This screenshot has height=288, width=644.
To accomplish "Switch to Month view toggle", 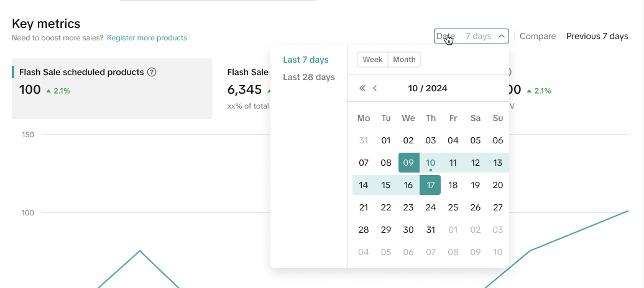I will click(x=404, y=60).
